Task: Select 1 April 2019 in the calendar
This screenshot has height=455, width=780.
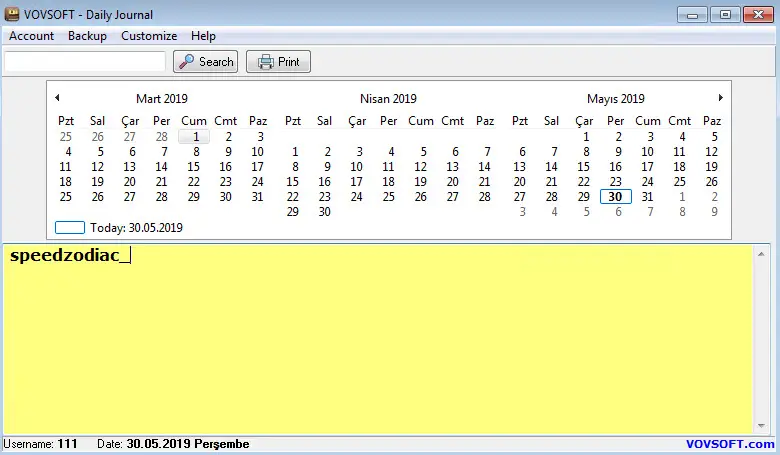Action: pyautogui.click(x=295, y=152)
